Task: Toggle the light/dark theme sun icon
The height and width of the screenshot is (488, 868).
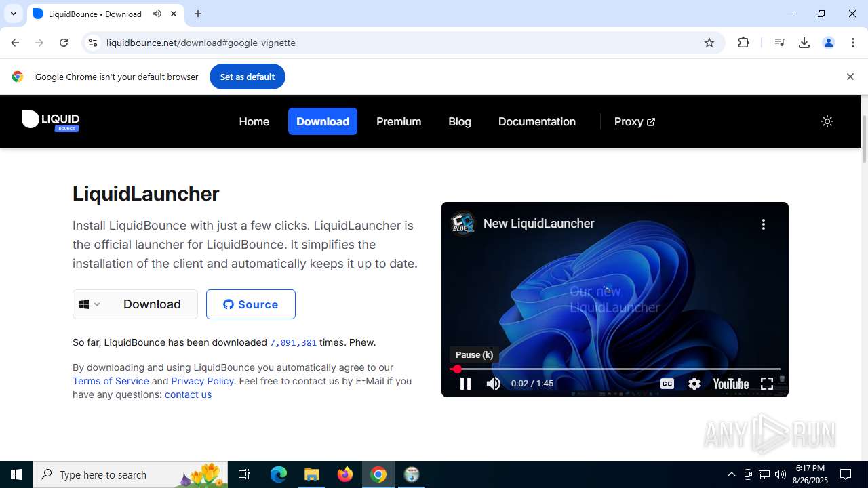Action: (x=827, y=121)
